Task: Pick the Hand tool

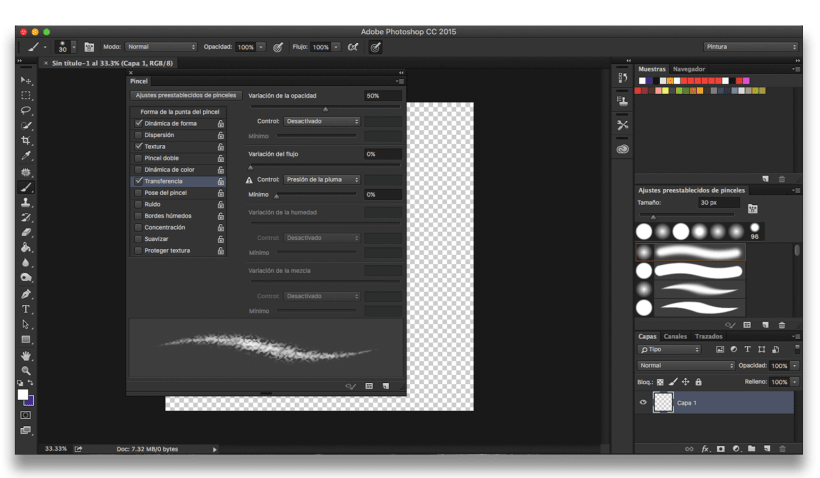Action: click(26, 355)
